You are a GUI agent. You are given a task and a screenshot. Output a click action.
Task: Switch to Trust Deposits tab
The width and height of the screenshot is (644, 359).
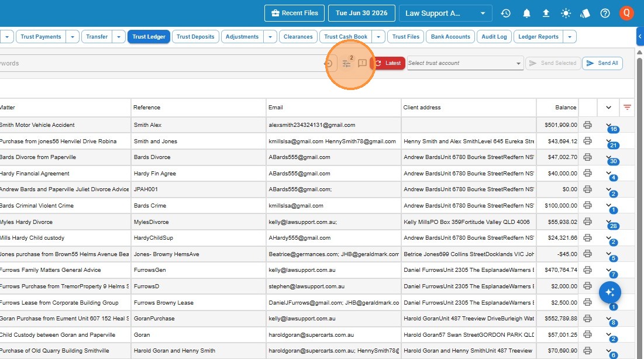pos(195,37)
